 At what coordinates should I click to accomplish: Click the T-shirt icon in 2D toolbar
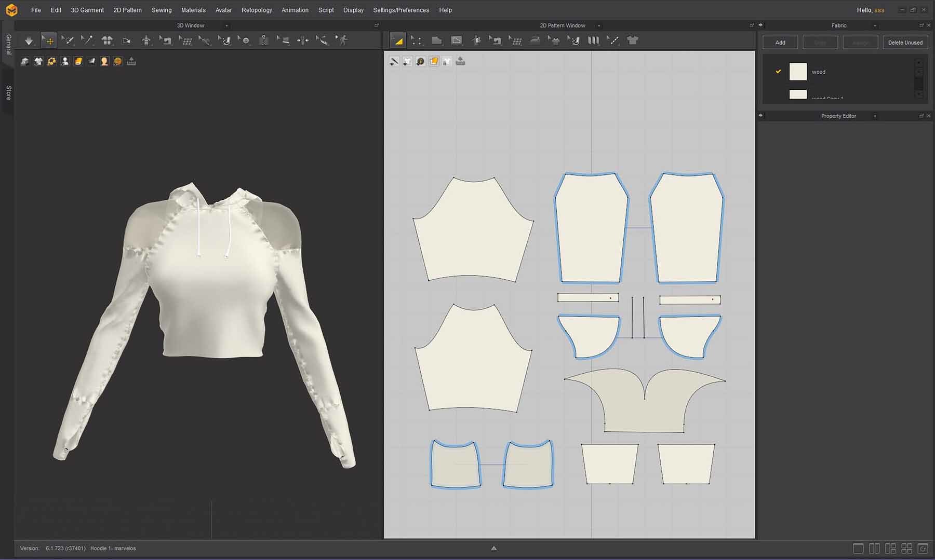(x=632, y=40)
